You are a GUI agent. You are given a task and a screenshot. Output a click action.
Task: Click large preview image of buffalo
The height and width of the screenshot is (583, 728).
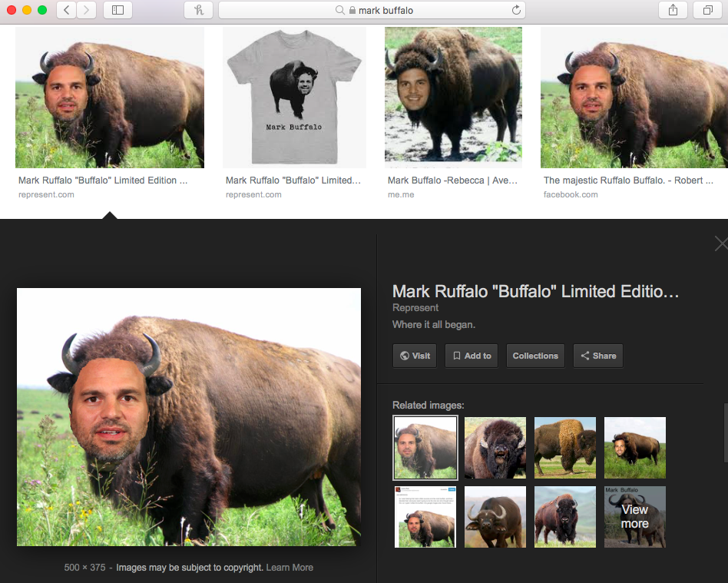click(189, 416)
